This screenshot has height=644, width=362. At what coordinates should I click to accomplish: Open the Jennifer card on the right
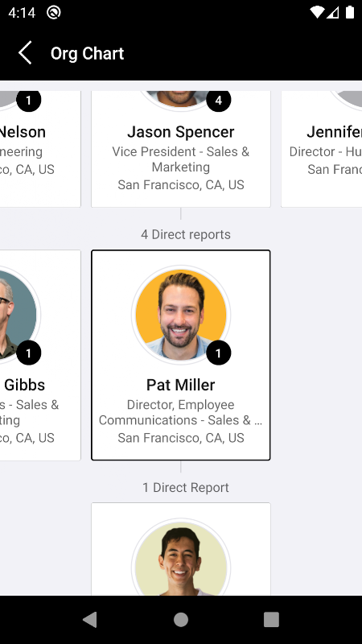[x=321, y=149]
